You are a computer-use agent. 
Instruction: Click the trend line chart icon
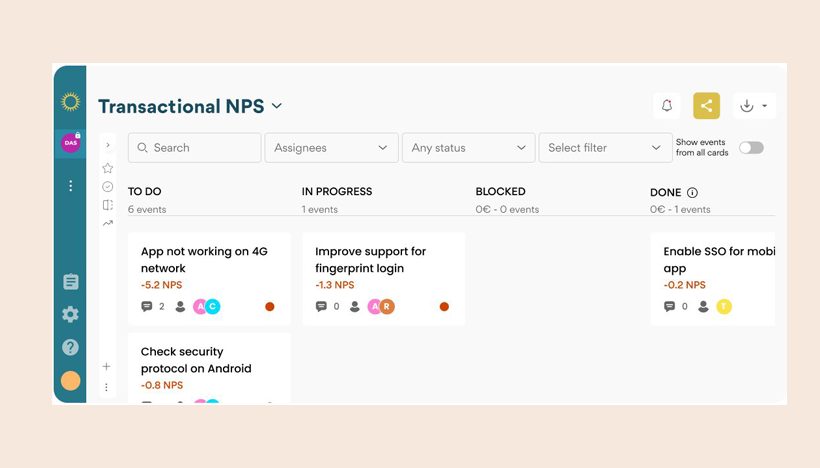[x=108, y=223]
